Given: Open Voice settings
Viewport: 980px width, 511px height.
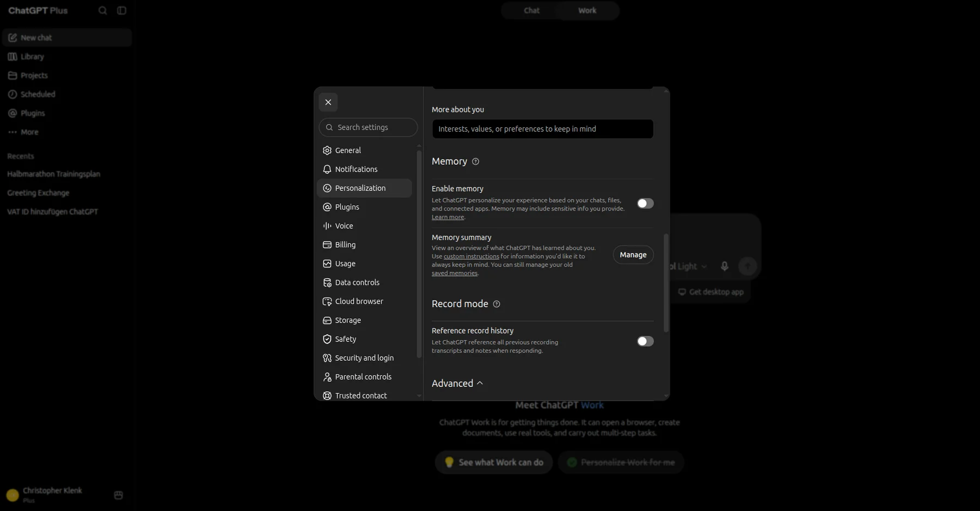Looking at the screenshot, I should point(364,226).
